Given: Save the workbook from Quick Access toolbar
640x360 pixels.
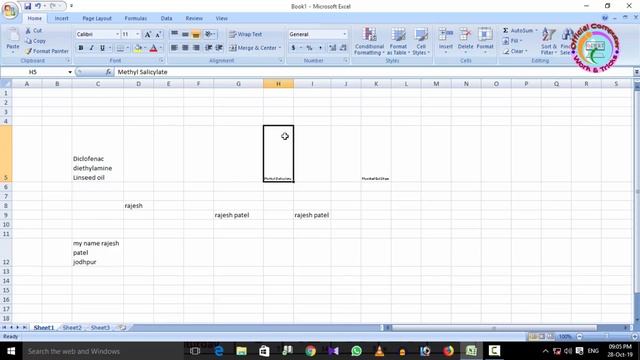Looking at the screenshot, I should coord(27,6).
